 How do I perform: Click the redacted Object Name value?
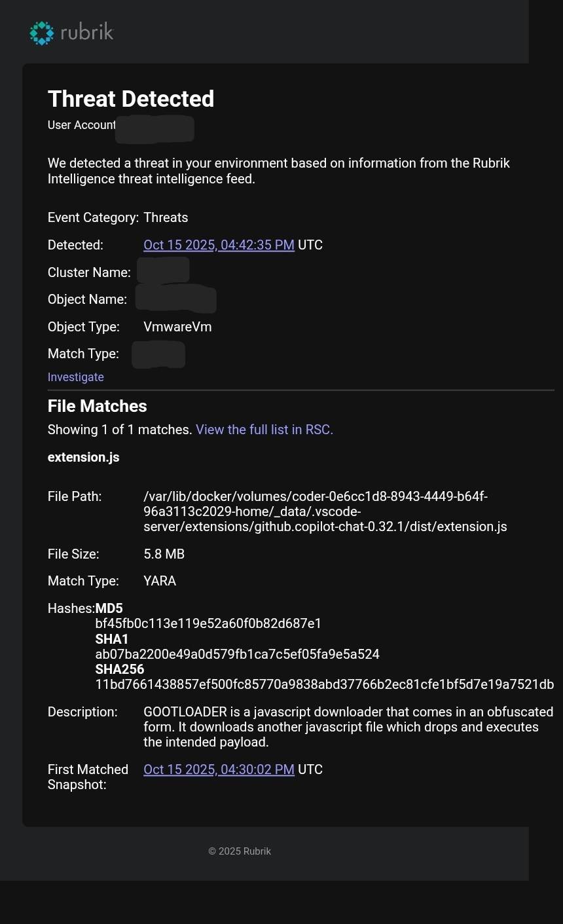pyautogui.click(x=175, y=299)
